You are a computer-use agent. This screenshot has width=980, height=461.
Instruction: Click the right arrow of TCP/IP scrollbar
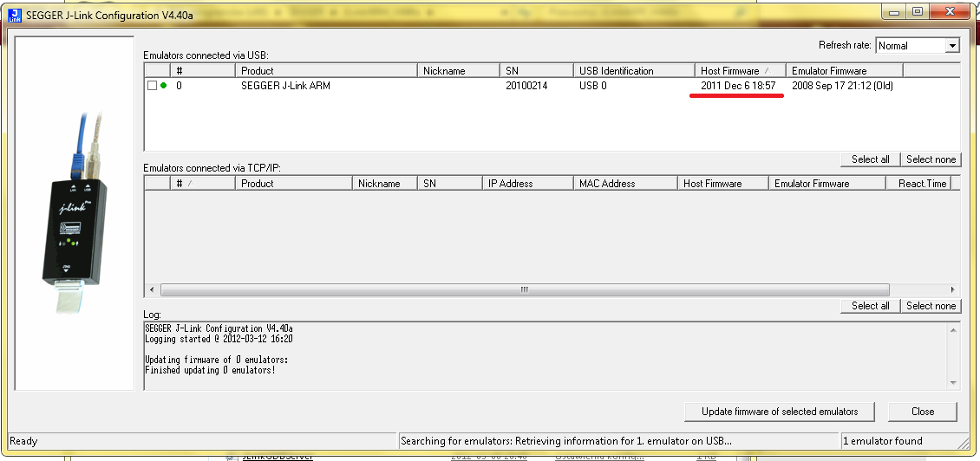pyautogui.click(x=952, y=289)
